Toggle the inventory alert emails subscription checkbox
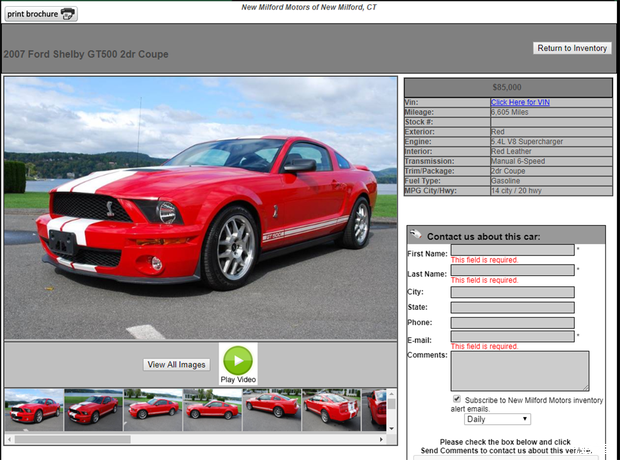This screenshot has height=460, width=620. (x=457, y=398)
